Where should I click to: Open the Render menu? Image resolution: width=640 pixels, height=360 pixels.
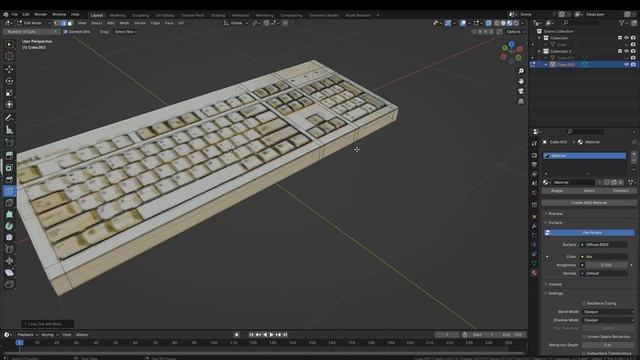tap(40, 14)
